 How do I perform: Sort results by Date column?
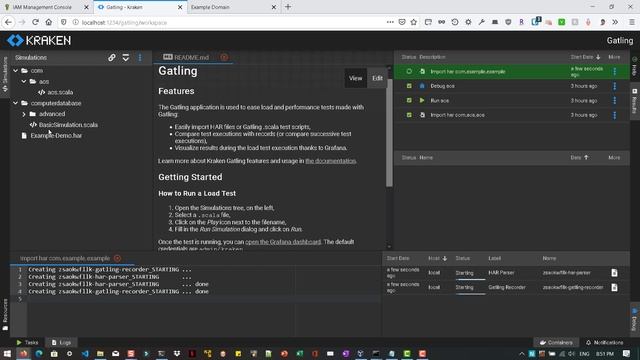579,158
